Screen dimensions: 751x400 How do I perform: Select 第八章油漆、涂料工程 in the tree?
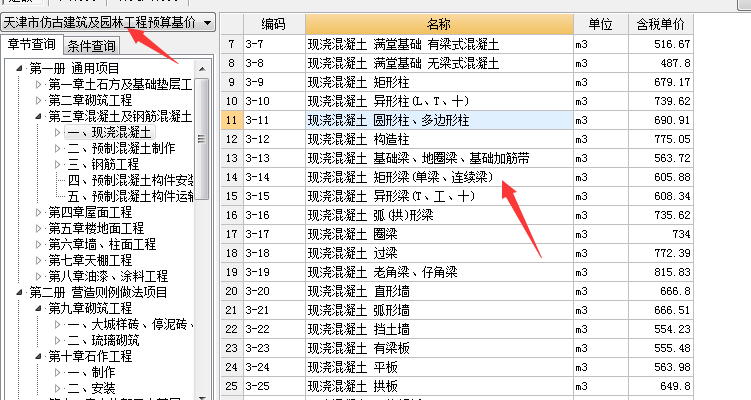pos(108,276)
